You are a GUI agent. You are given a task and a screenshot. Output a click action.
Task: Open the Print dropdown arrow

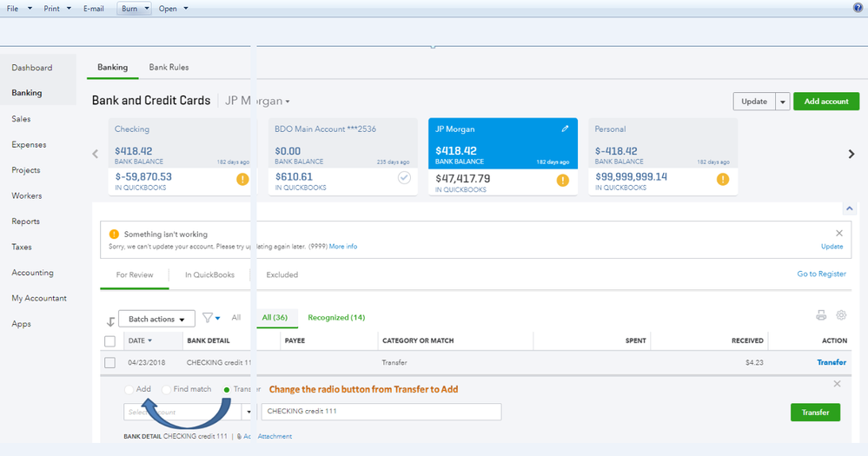pos(69,9)
